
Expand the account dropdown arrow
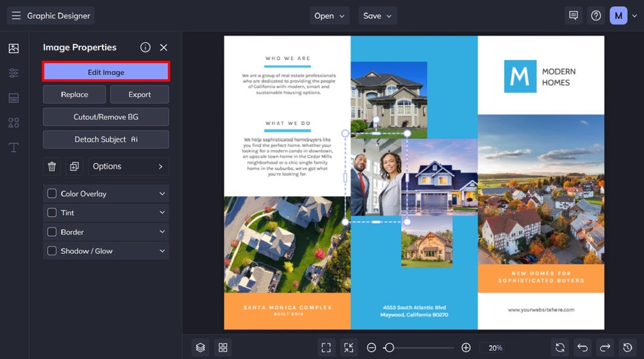[634, 16]
